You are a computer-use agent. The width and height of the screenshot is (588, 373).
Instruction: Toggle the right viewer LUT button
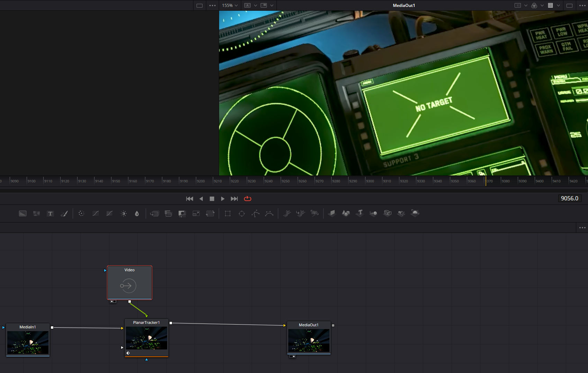[551, 6]
